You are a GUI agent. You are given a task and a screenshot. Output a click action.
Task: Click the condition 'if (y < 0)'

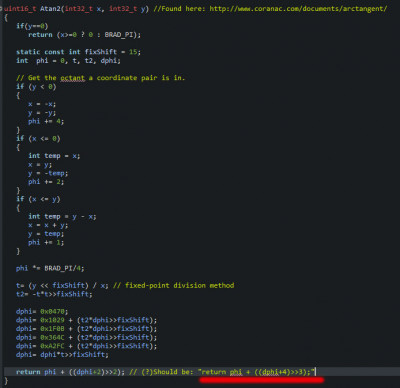tap(36, 87)
